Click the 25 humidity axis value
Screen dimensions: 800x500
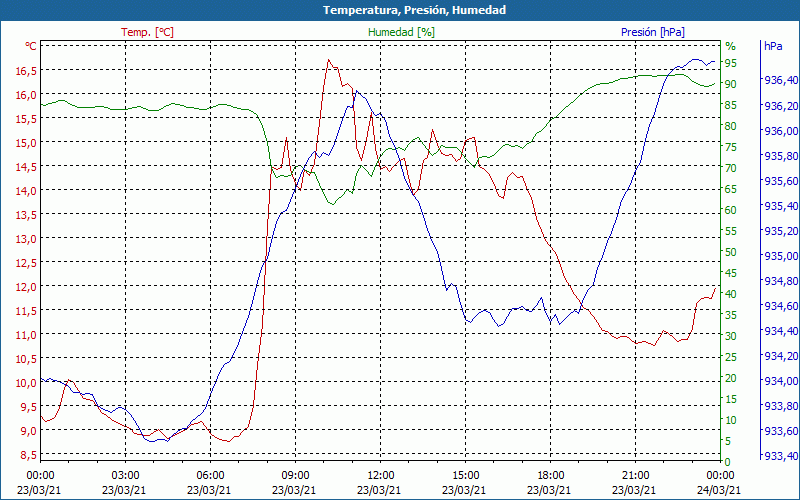click(731, 357)
